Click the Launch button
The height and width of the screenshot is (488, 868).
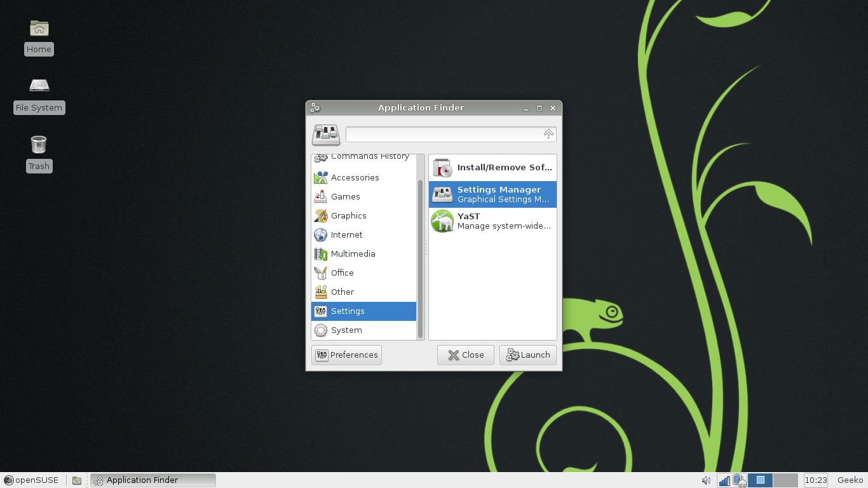(x=527, y=355)
